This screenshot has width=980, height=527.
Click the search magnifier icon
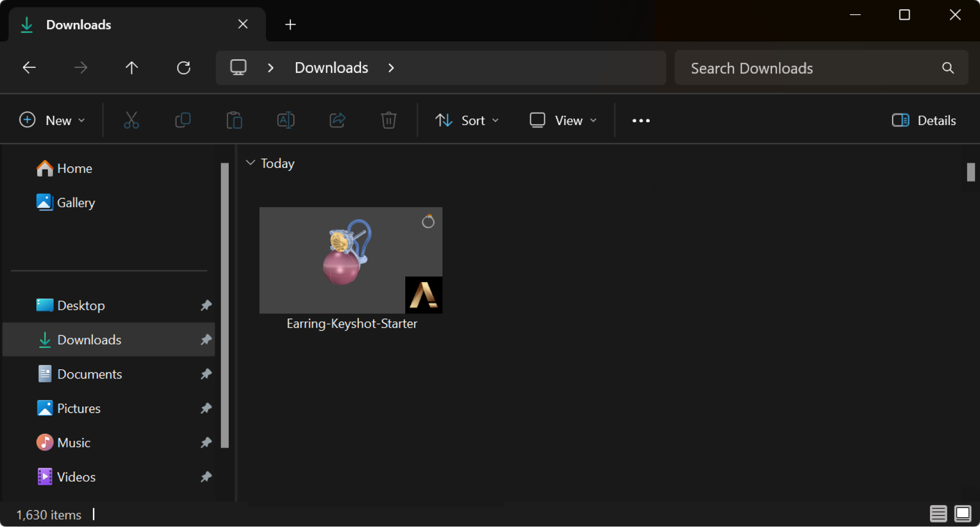948,68
